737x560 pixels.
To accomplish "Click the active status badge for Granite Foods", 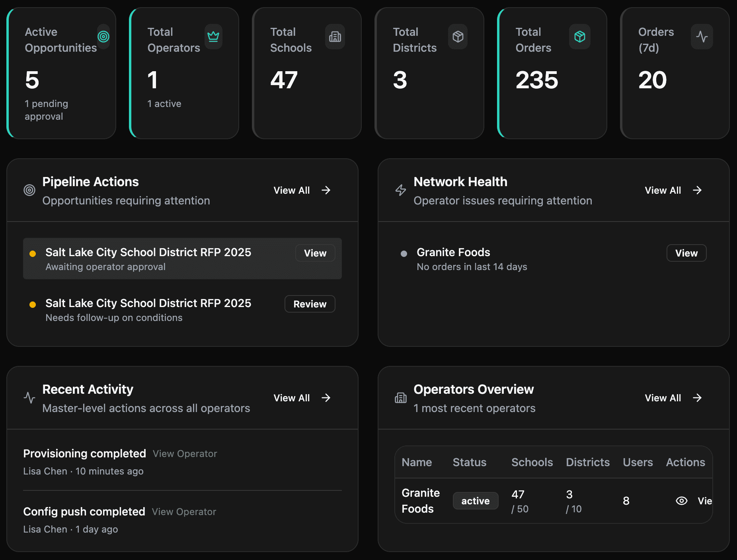I will [x=475, y=501].
